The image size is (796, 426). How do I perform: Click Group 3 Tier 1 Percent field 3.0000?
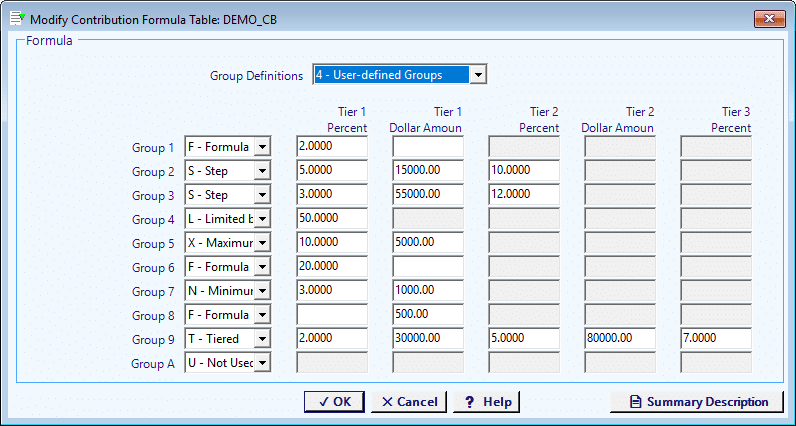pos(332,194)
